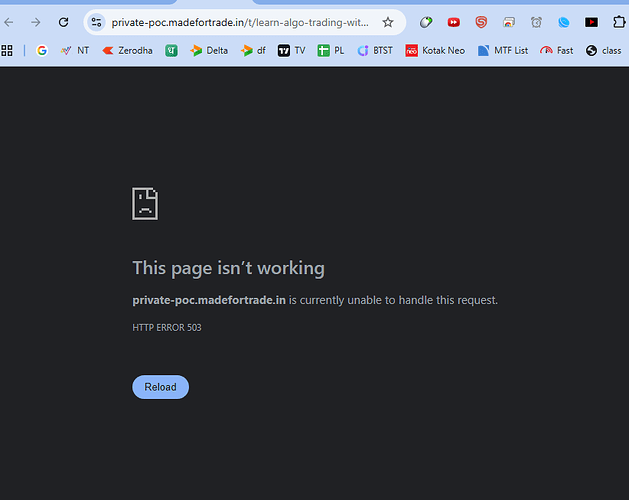Open the PL bookmark
This screenshot has width=629, height=500.
331,50
